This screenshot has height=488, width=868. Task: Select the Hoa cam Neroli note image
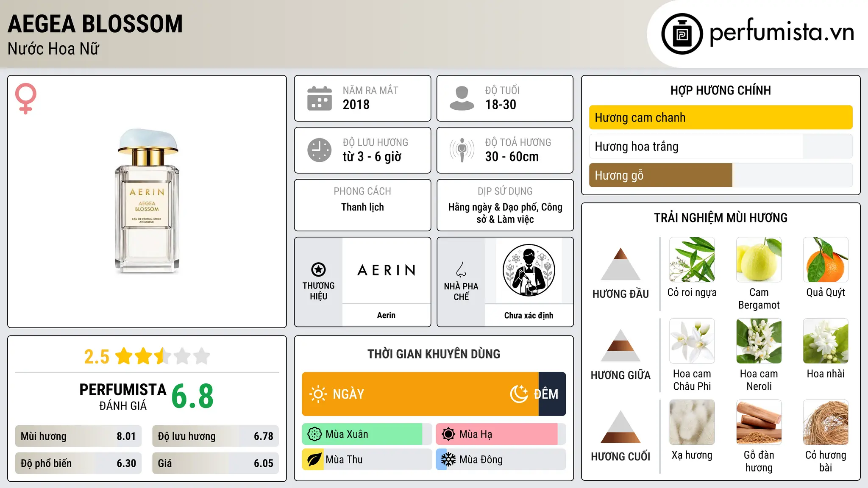[x=759, y=341]
